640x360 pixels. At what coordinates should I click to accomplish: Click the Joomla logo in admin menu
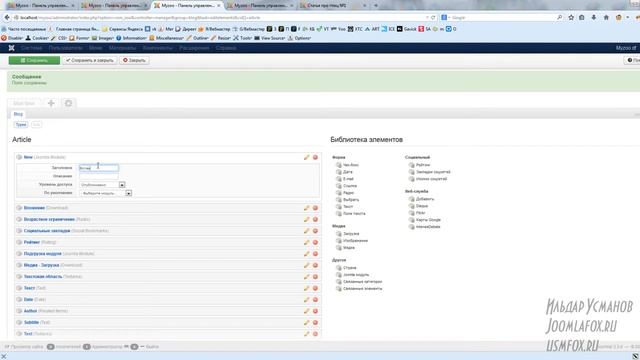(x=11, y=48)
